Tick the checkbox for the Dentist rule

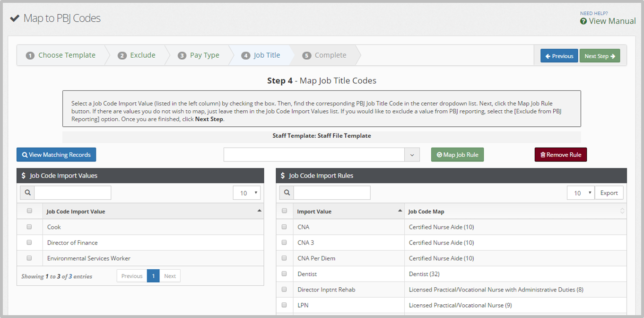tap(284, 274)
